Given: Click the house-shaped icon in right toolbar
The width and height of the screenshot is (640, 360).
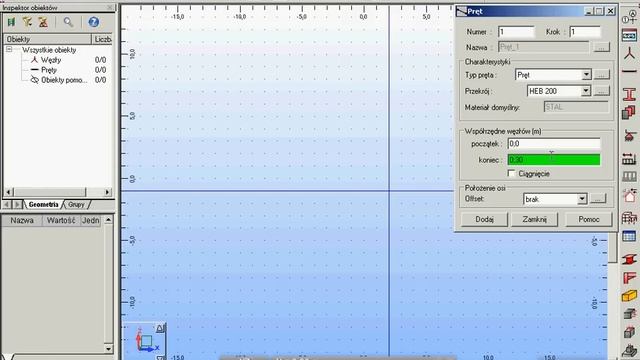Looking at the screenshot, I should point(629,196).
